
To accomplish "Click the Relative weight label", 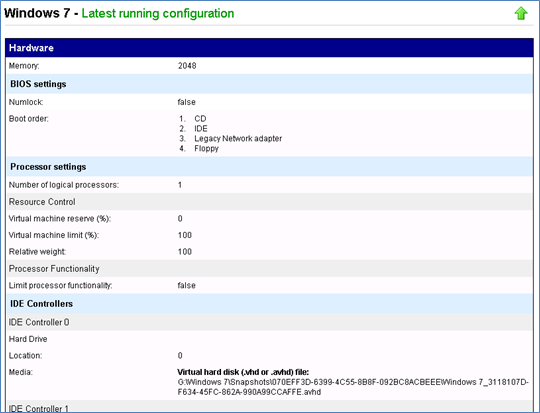I will click(37, 252).
